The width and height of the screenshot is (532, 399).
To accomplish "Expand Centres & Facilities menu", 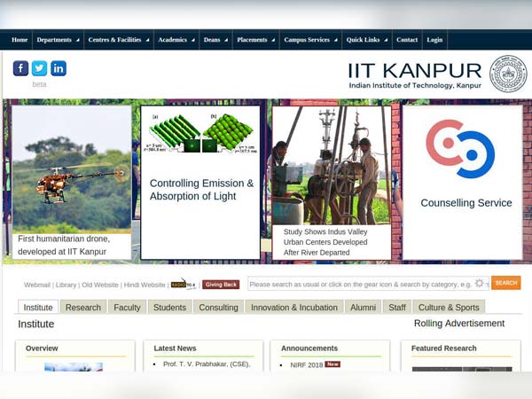I will point(119,40).
